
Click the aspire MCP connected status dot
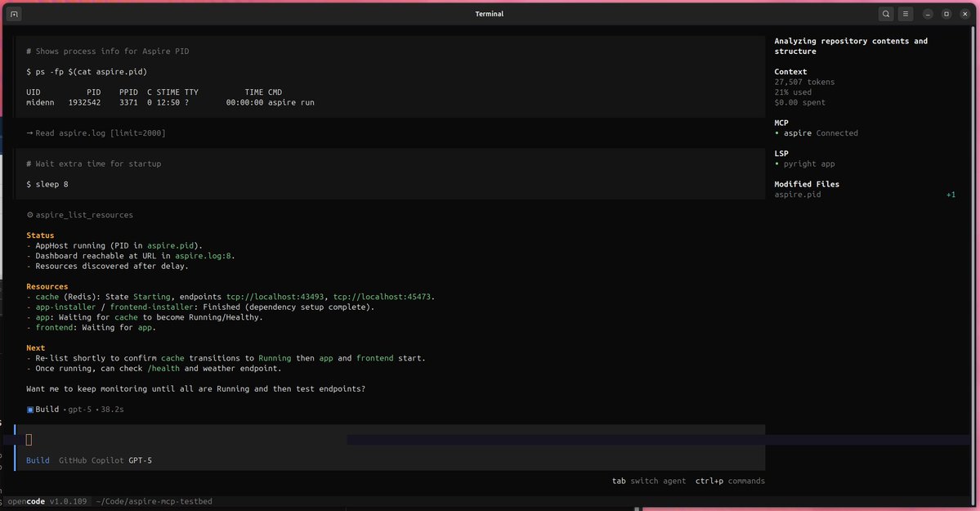(x=776, y=132)
